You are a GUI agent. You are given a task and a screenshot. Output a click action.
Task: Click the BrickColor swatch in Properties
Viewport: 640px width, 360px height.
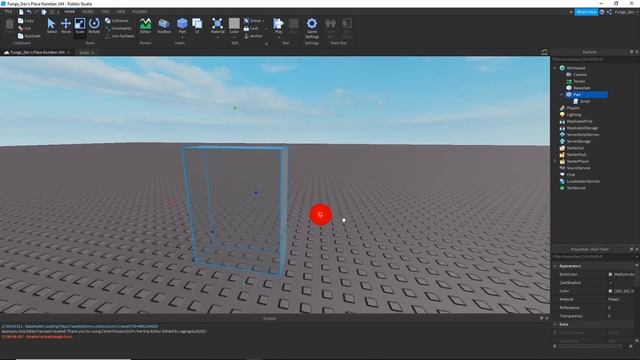point(610,274)
